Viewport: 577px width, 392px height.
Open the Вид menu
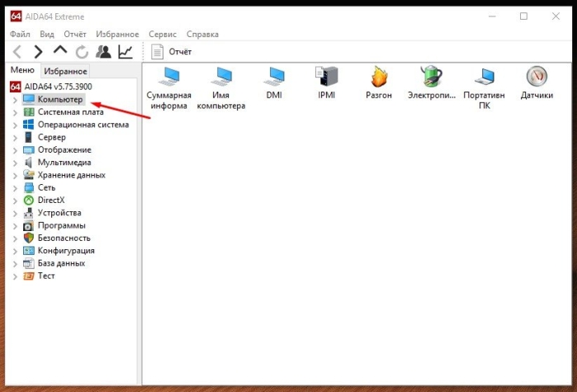click(47, 34)
